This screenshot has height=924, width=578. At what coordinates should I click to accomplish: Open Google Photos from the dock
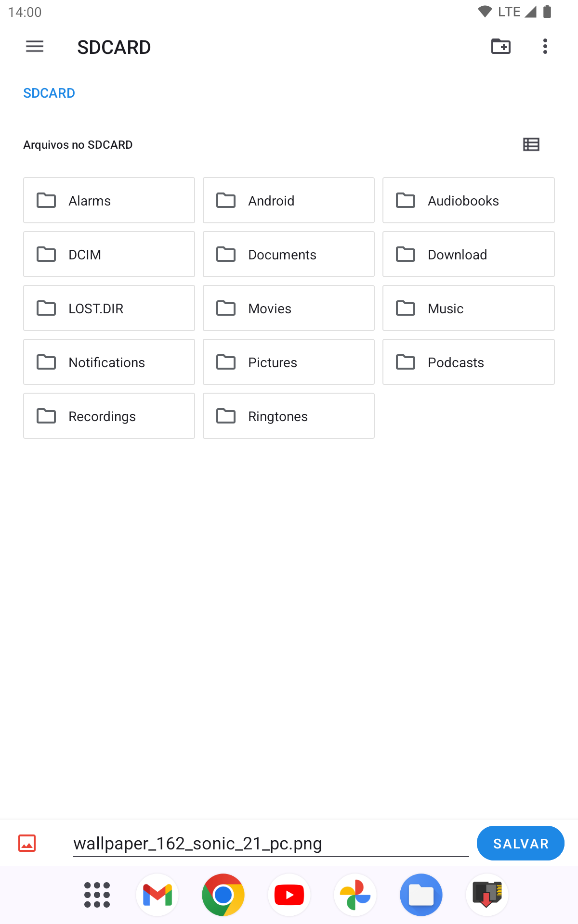pyautogui.click(x=355, y=895)
